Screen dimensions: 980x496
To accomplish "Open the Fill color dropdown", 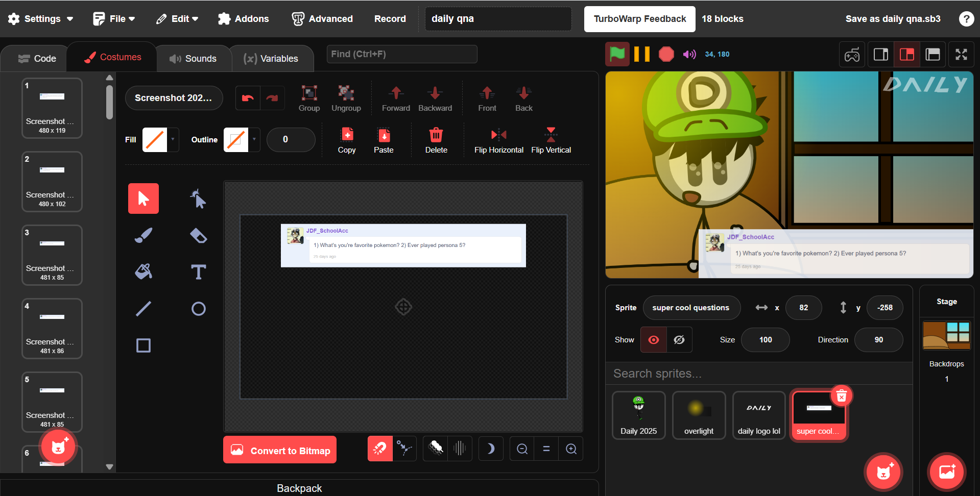I will (173, 140).
